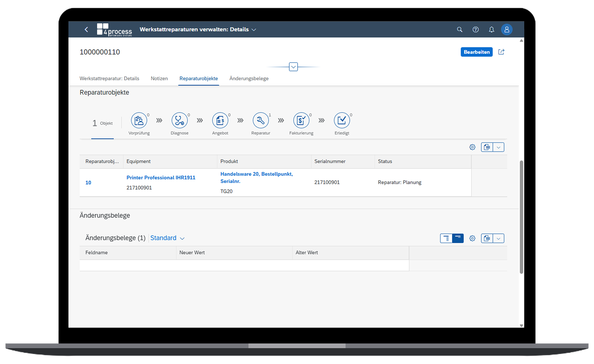The image size is (594, 364).
Task: Select the Diagnose stethoscope icon
Action: (x=179, y=120)
